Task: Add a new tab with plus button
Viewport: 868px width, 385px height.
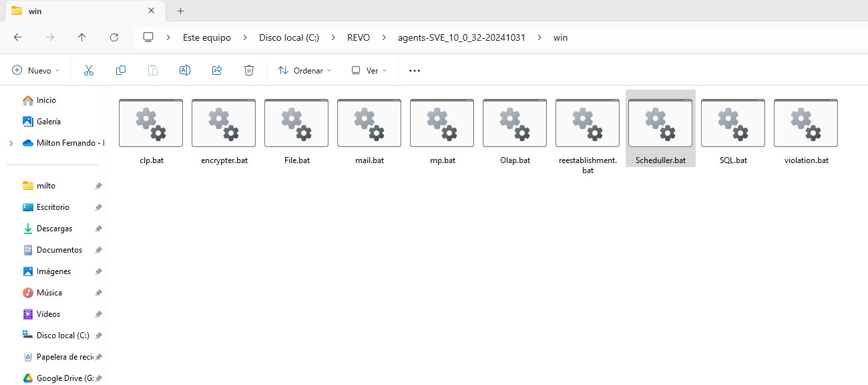Action: point(180,11)
